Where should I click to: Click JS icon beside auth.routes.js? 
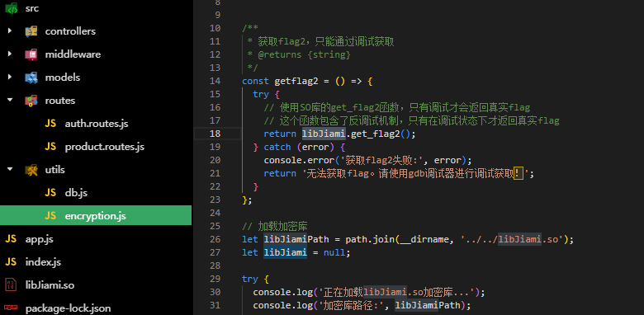coord(50,124)
